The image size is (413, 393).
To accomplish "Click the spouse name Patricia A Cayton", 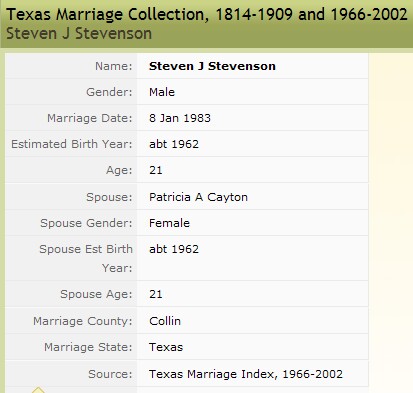I will (x=198, y=197).
